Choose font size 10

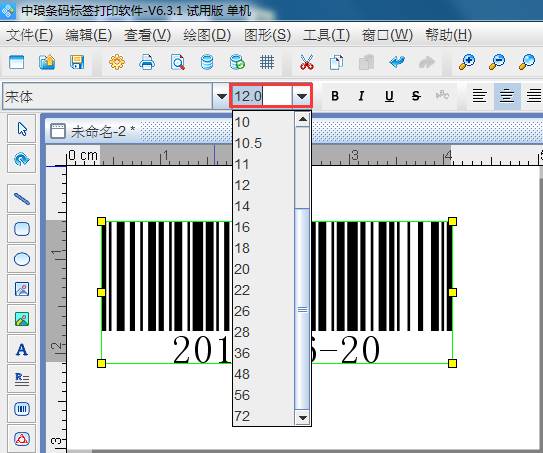coord(263,122)
